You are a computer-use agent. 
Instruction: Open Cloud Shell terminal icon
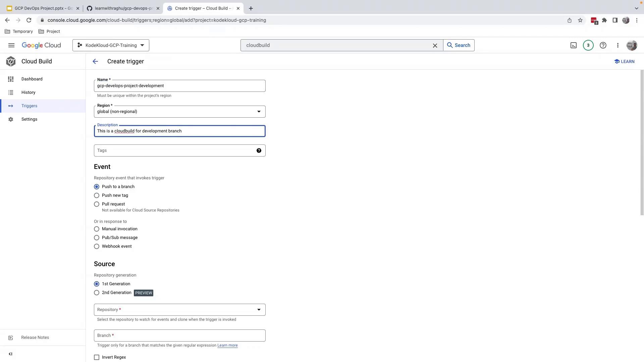(573, 45)
